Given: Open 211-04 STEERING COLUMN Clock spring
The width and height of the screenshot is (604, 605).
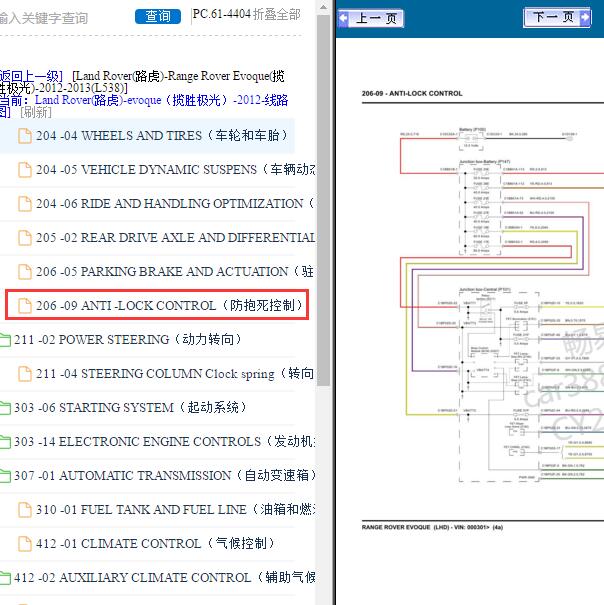Looking at the screenshot, I should [x=175, y=373].
